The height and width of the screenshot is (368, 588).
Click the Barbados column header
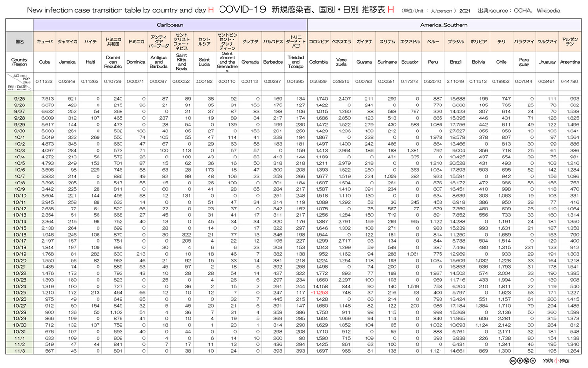point(272,62)
